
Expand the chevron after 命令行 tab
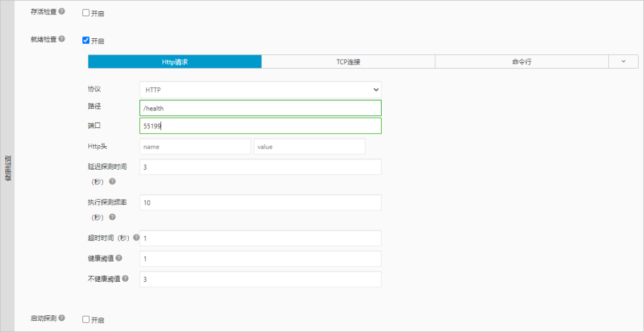pyautogui.click(x=623, y=62)
